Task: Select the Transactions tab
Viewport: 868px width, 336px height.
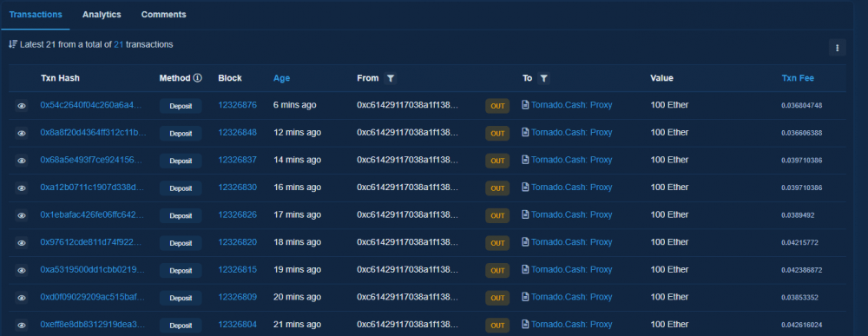Action: click(36, 15)
